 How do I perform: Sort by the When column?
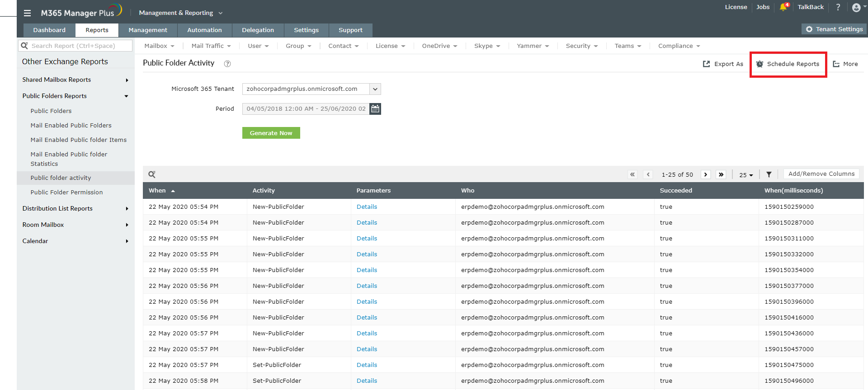click(x=161, y=191)
